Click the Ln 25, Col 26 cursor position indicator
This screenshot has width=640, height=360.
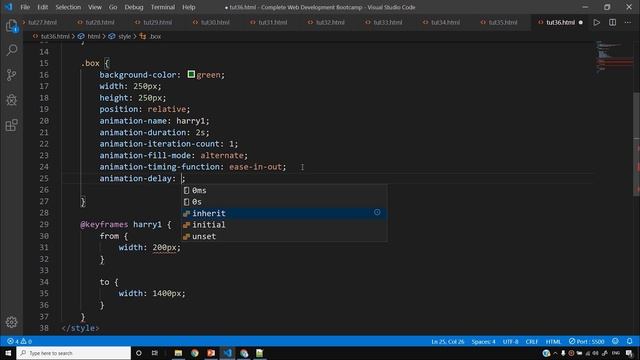click(x=448, y=341)
